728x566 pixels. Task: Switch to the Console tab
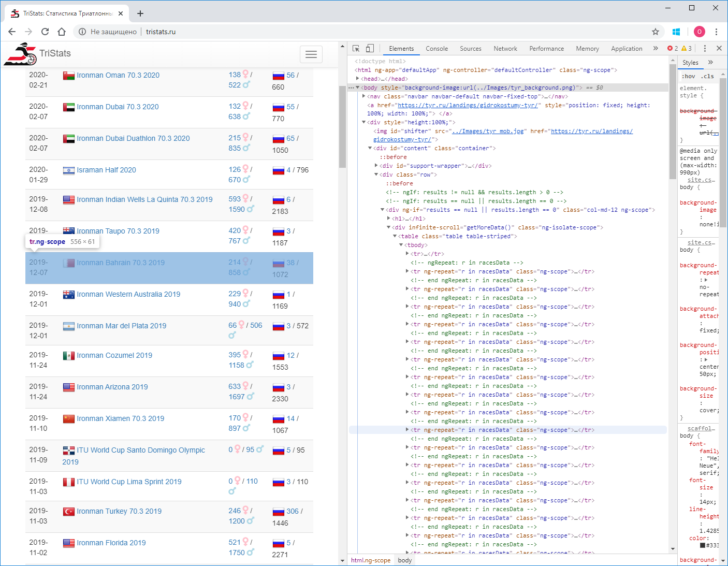pos(436,48)
